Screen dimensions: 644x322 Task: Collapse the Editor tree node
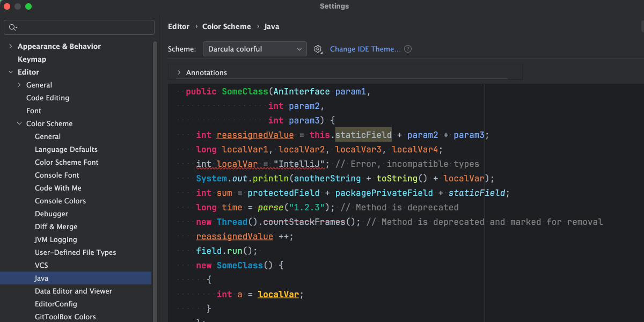point(11,71)
